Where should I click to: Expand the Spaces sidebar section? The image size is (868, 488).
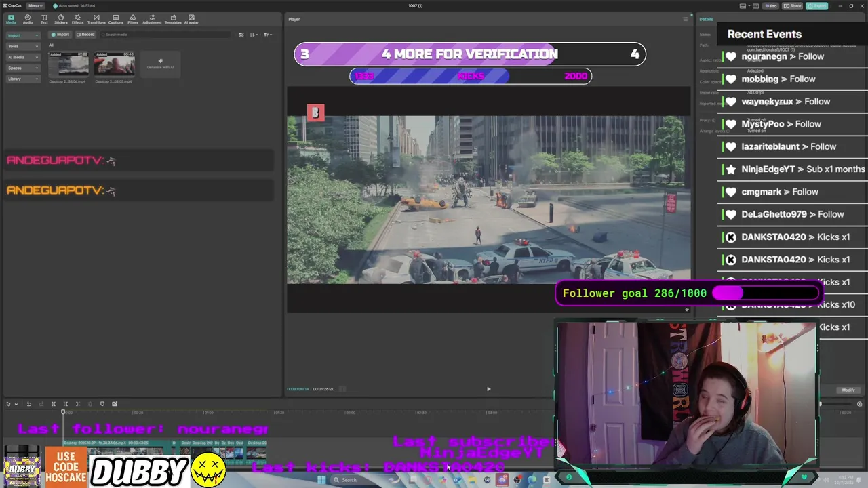click(23, 68)
